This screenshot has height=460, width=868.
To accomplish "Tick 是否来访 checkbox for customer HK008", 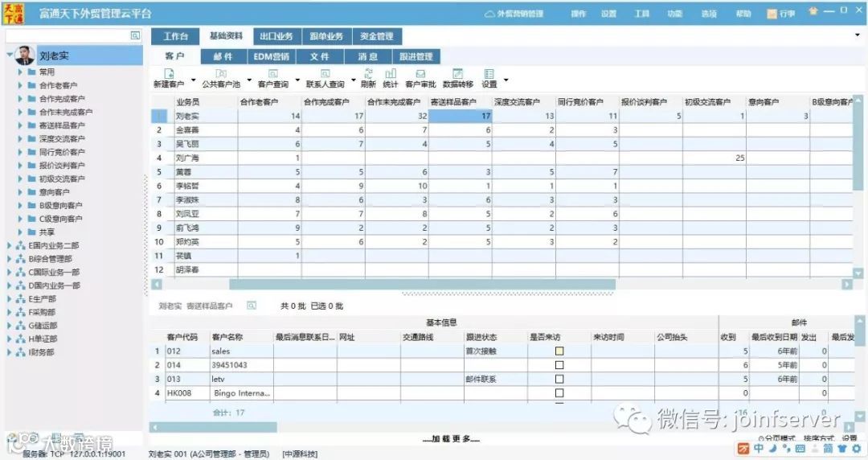I will pyautogui.click(x=559, y=393).
